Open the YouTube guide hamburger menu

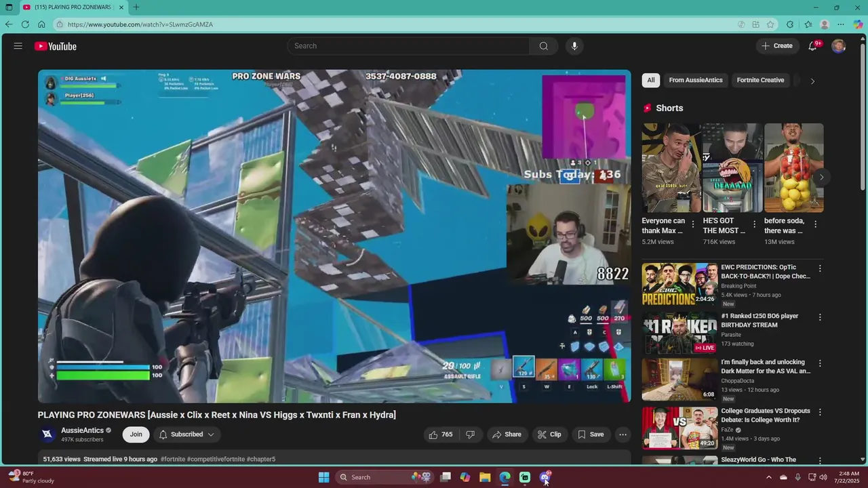(x=18, y=46)
